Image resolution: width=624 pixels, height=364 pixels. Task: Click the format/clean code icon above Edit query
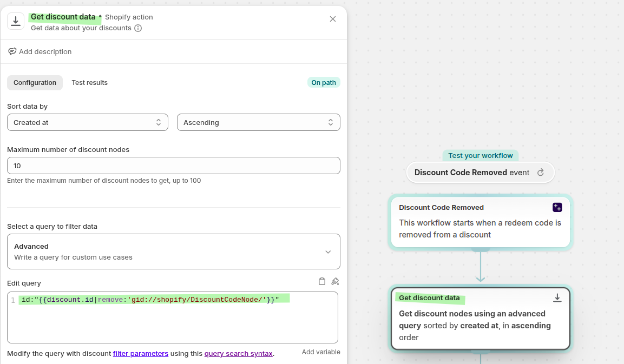click(x=335, y=282)
